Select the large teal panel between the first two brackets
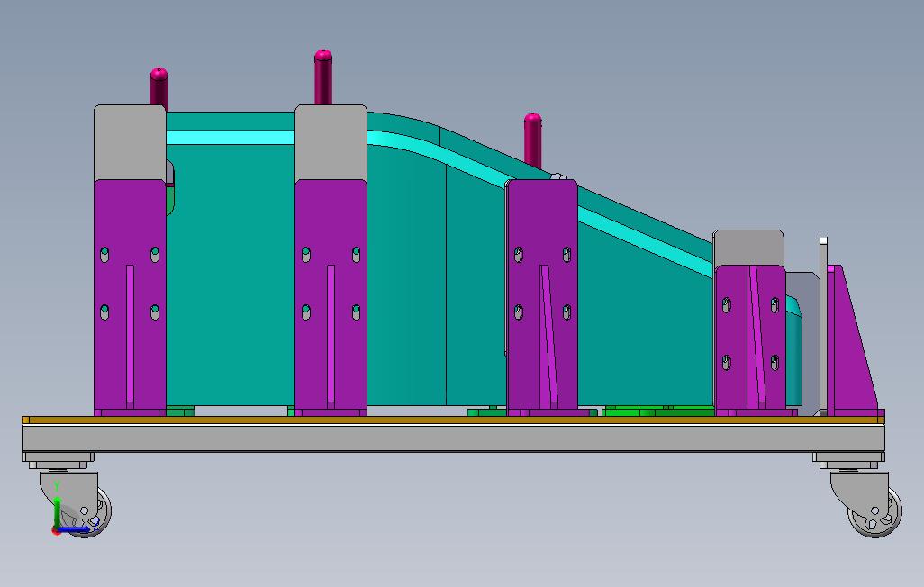924x587 pixels. [x=231, y=275]
